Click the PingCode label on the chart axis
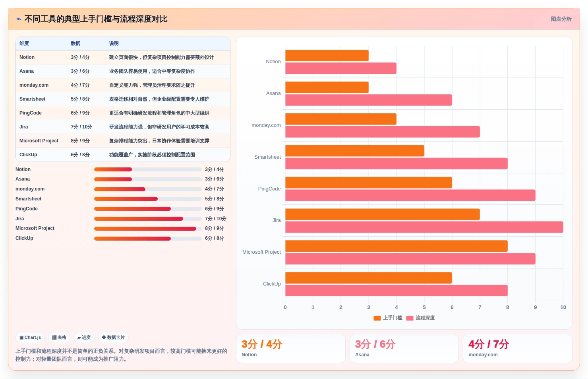 pyautogui.click(x=269, y=189)
